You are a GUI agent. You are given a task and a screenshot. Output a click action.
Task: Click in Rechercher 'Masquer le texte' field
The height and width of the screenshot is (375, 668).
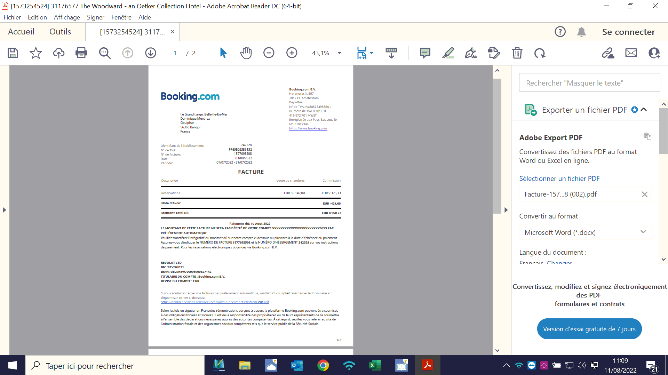pos(590,83)
